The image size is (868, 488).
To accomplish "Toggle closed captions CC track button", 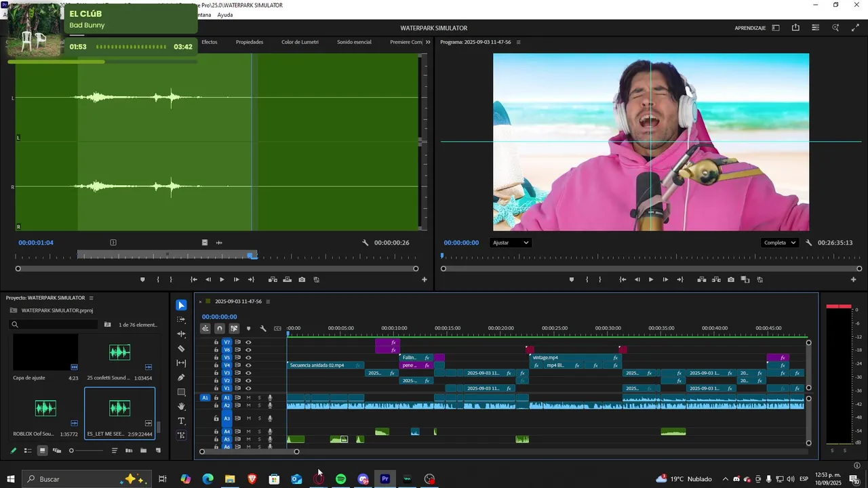I will [277, 329].
